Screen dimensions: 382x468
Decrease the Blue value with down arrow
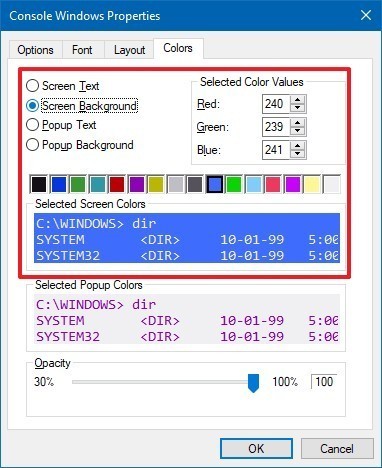coord(297,154)
